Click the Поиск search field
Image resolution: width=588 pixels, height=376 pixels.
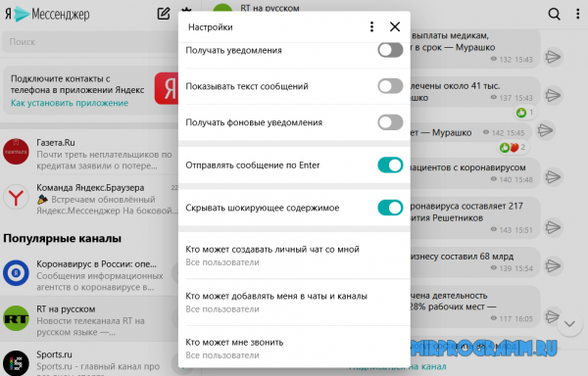(90, 41)
